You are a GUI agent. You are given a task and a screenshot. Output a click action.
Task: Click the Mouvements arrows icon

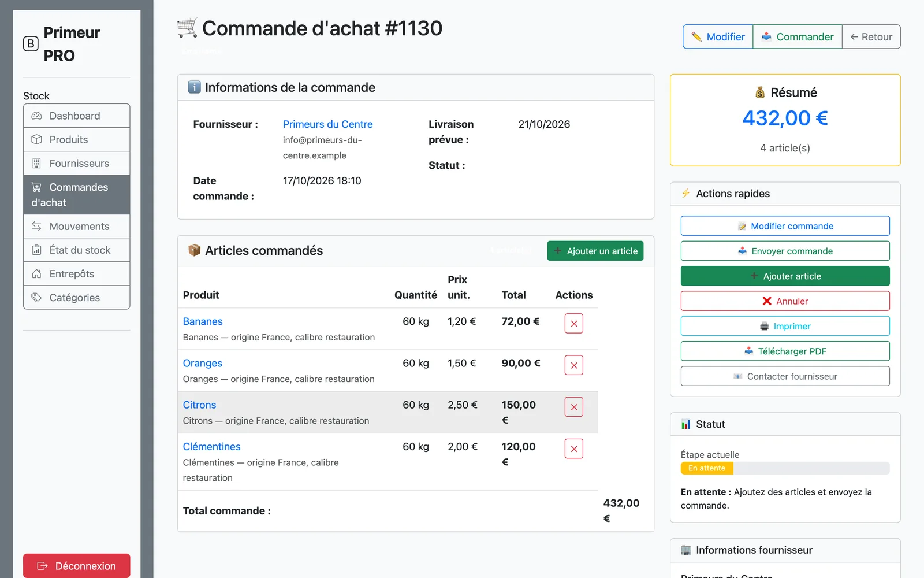pyautogui.click(x=36, y=226)
